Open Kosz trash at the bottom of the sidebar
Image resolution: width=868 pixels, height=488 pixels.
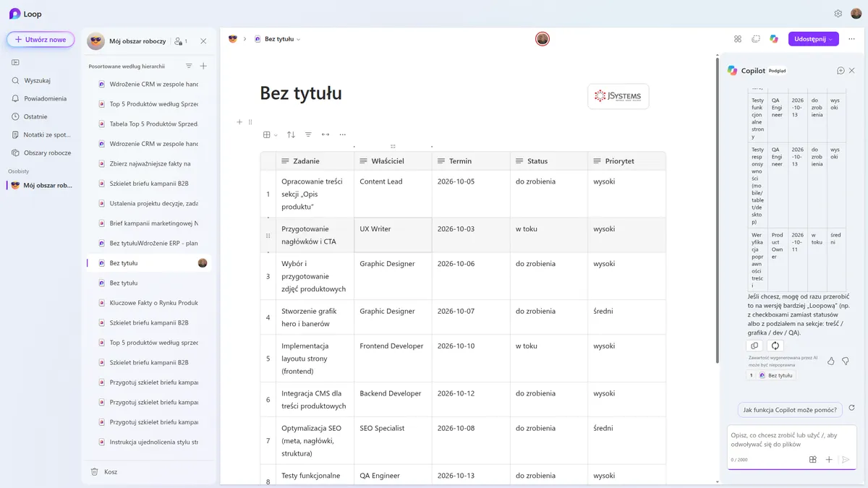pos(103,471)
